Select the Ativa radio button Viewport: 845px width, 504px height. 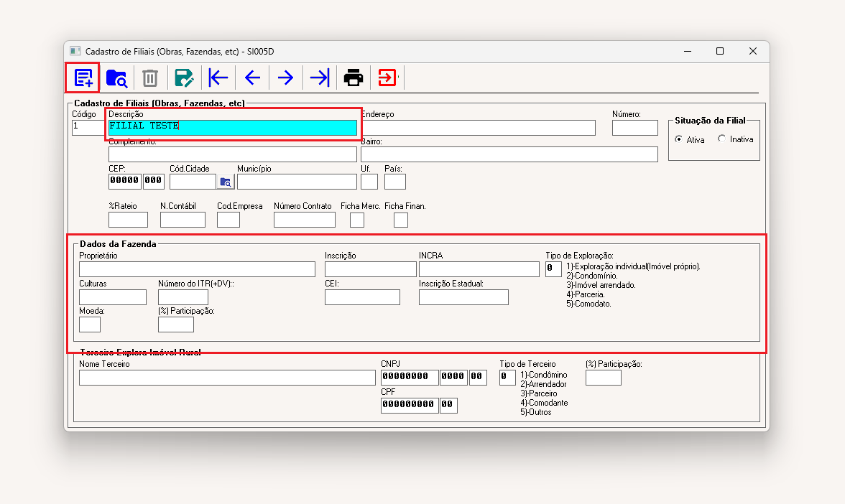(x=678, y=139)
